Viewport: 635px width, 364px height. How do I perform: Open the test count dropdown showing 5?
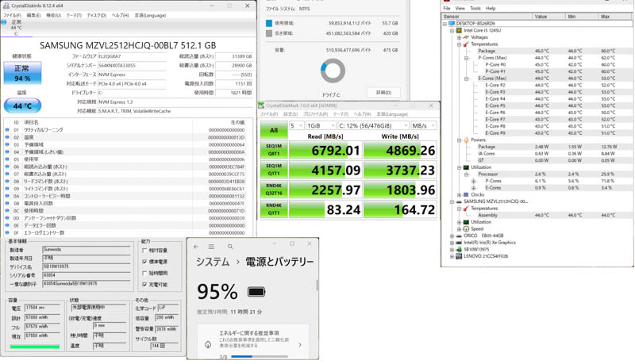pos(296,126)
